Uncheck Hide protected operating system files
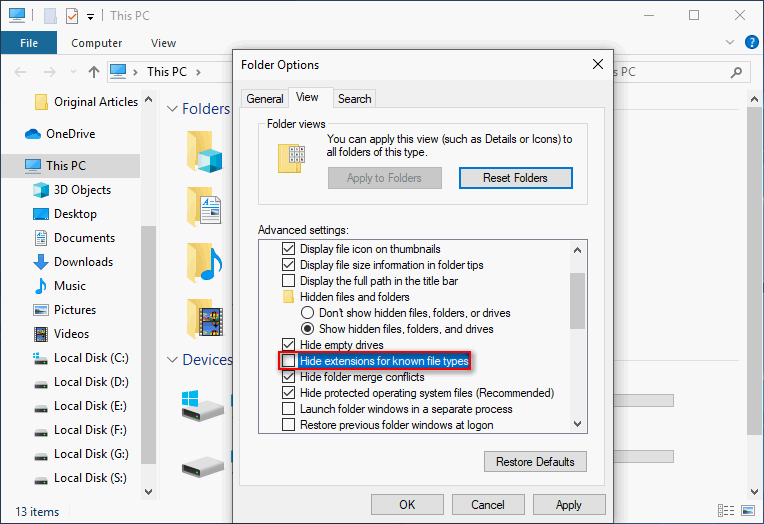 (x=288, y=393)
